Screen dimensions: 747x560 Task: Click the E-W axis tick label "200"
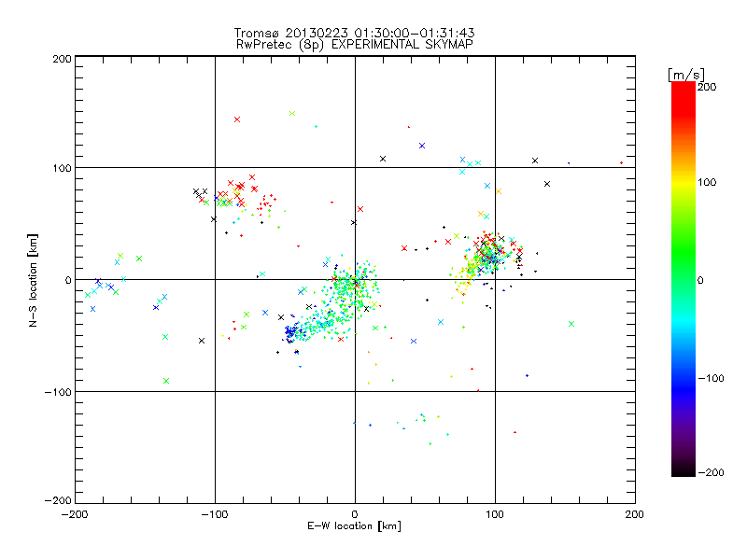[x=635, y=514]
